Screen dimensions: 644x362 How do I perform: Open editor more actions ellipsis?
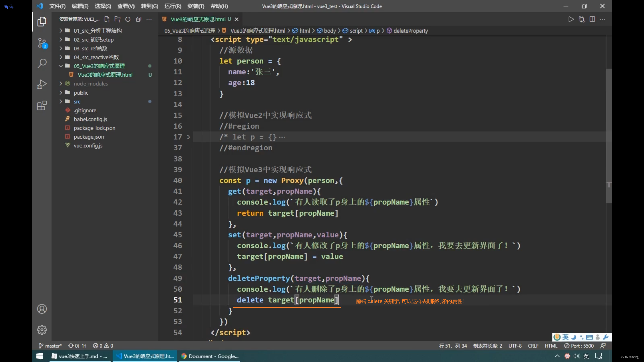(603, 19)
